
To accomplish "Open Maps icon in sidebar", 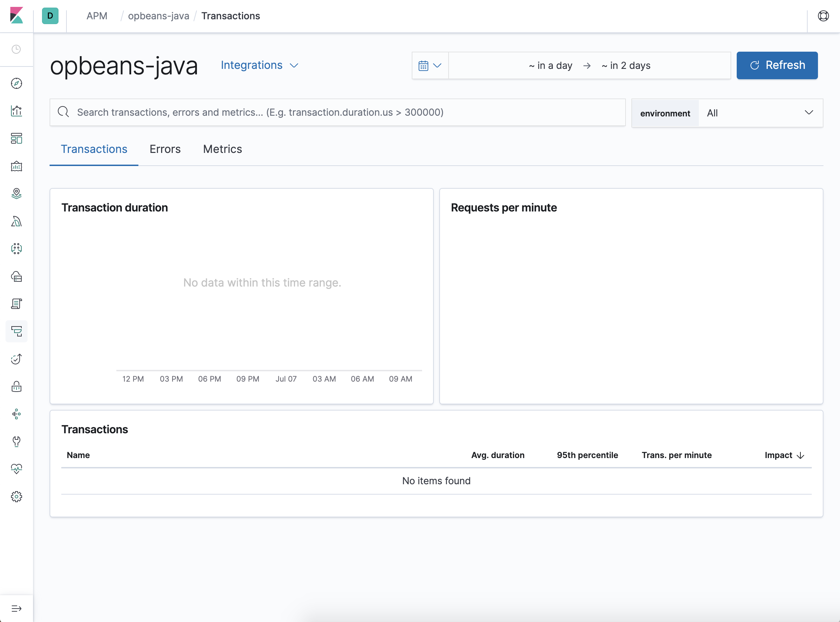I will tap(17, 194).
